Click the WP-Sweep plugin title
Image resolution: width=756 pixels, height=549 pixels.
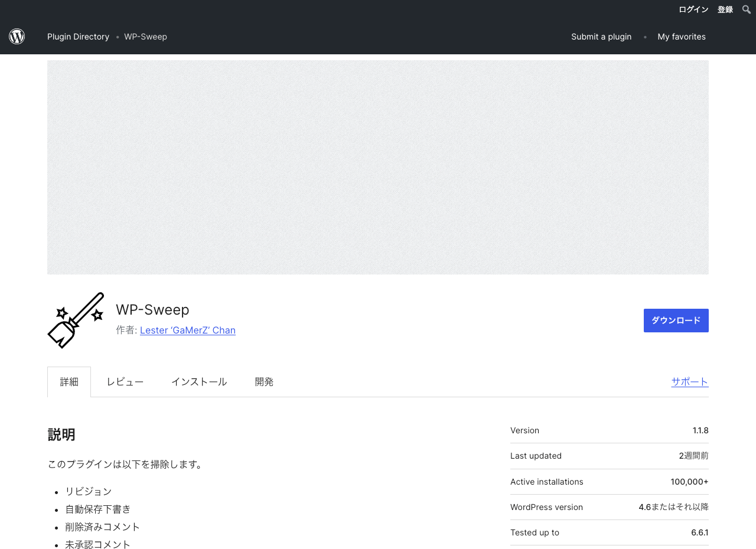click(x=152, y=310)
